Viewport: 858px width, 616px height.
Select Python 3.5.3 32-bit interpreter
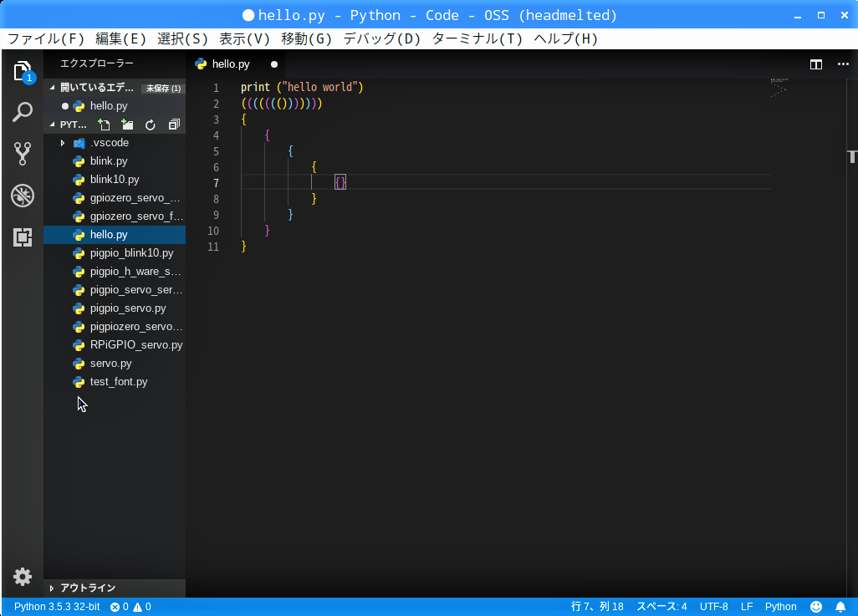coord(57,607)
